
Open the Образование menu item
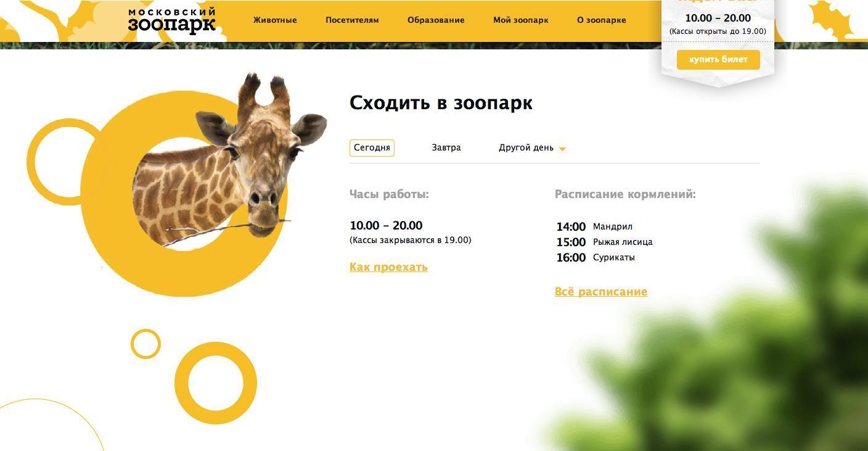[436, 20]
